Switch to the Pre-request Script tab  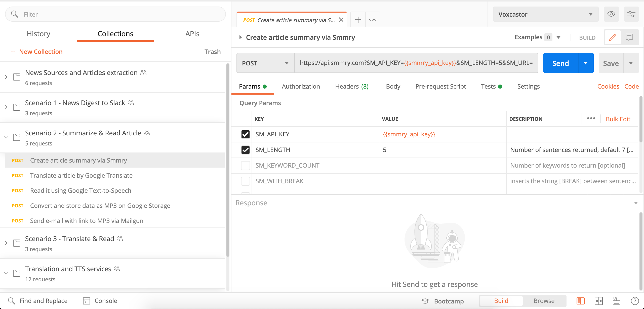tap(440, 86)
